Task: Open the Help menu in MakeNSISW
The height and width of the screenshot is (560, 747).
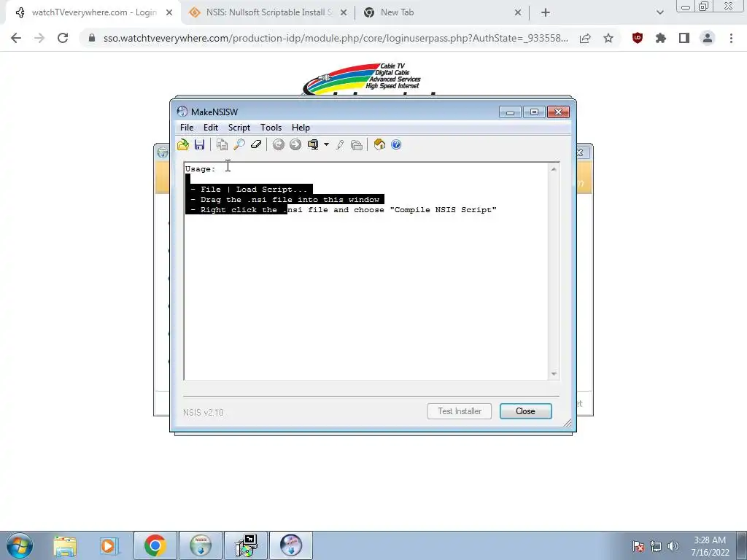Action: [x=301, y=128]
